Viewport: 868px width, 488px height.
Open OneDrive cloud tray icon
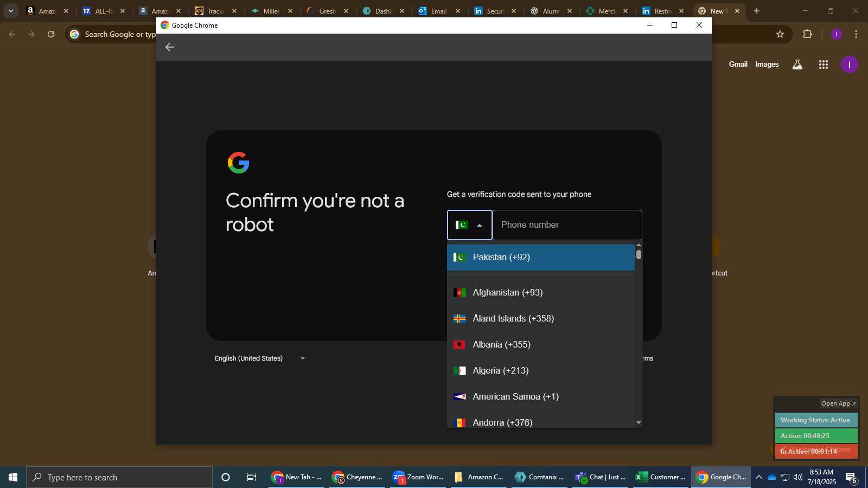(772, 477)
